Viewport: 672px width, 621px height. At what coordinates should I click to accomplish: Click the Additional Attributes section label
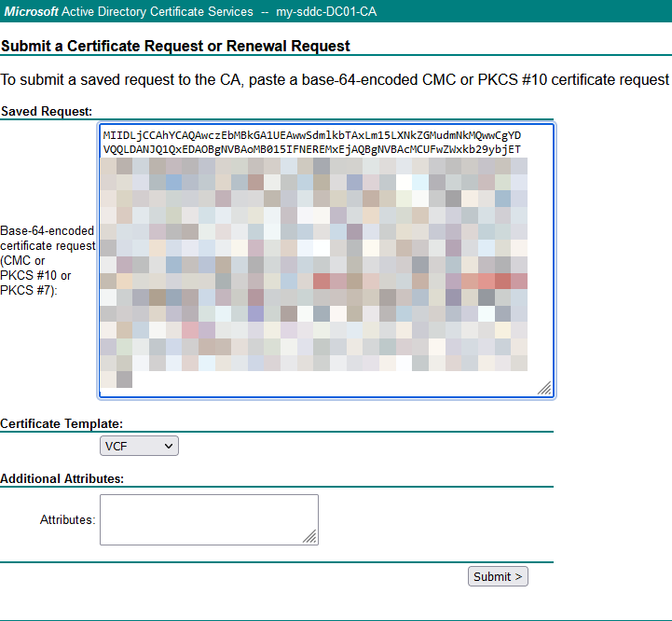pyautogui.click(x=62, y=478)
